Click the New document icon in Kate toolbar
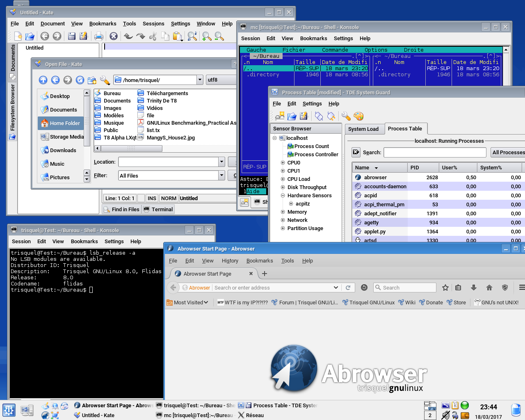This screenshot has width=525, height=420. pyautogui.click(x=18, y=36)
